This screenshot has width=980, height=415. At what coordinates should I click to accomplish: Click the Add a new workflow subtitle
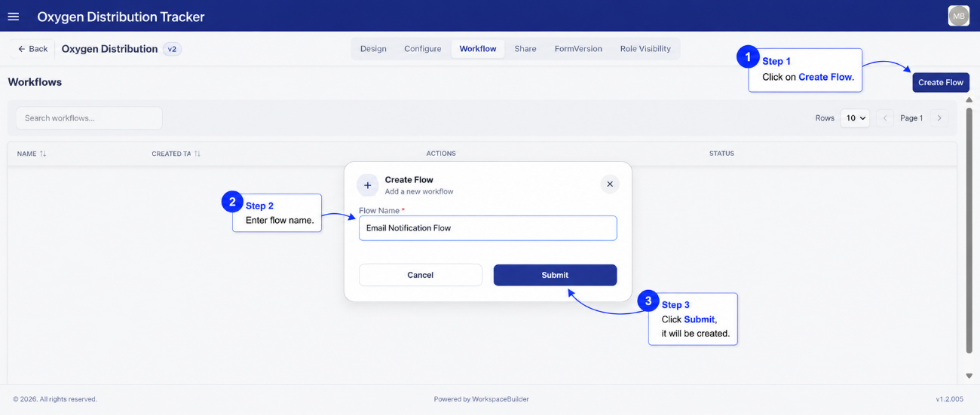[419, 191]
